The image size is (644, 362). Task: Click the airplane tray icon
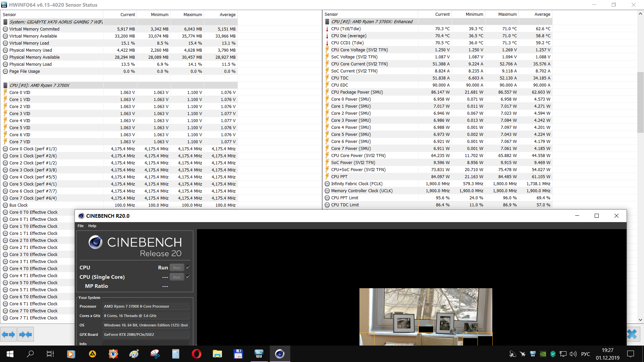[x=523, y=354]
